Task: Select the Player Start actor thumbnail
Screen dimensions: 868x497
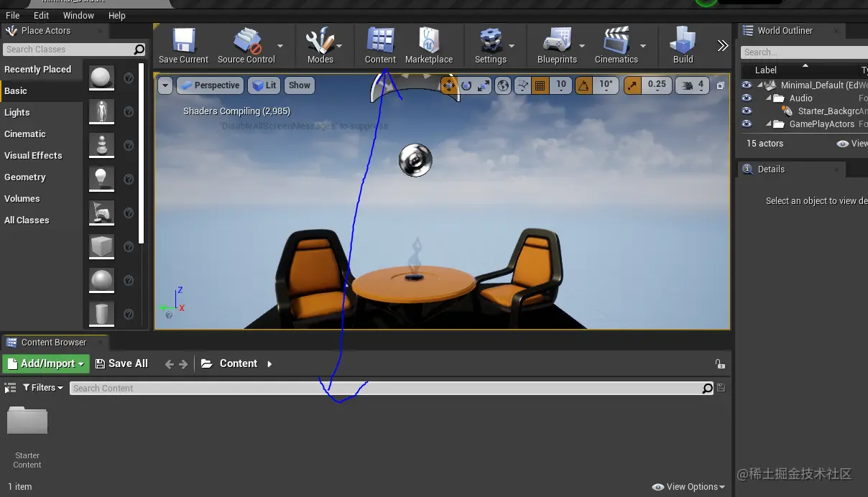Action: click(101, 213)
